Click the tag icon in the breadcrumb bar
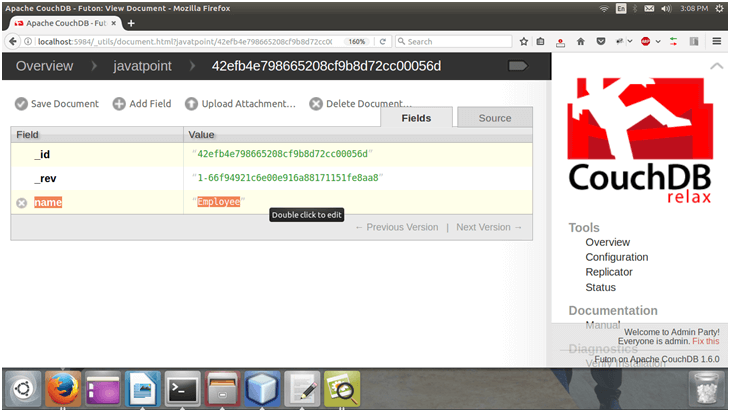Image resolution: width=730 pixels, height=412 pixels. point(518,66)
